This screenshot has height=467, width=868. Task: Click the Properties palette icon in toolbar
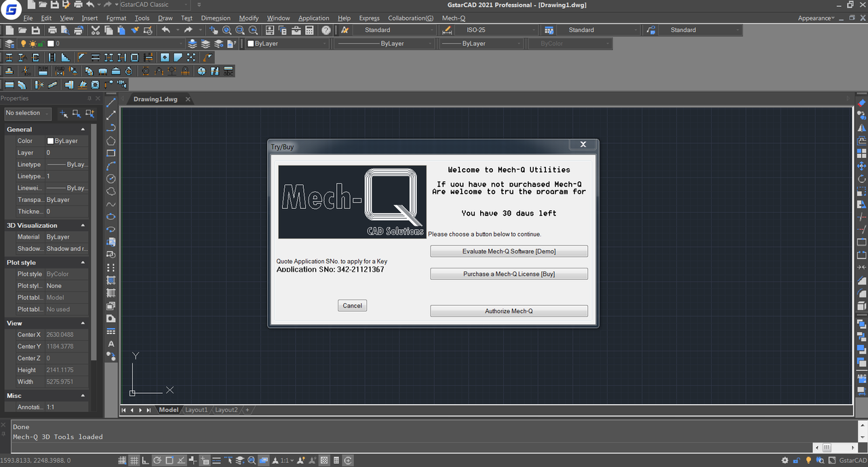point(269,30)
